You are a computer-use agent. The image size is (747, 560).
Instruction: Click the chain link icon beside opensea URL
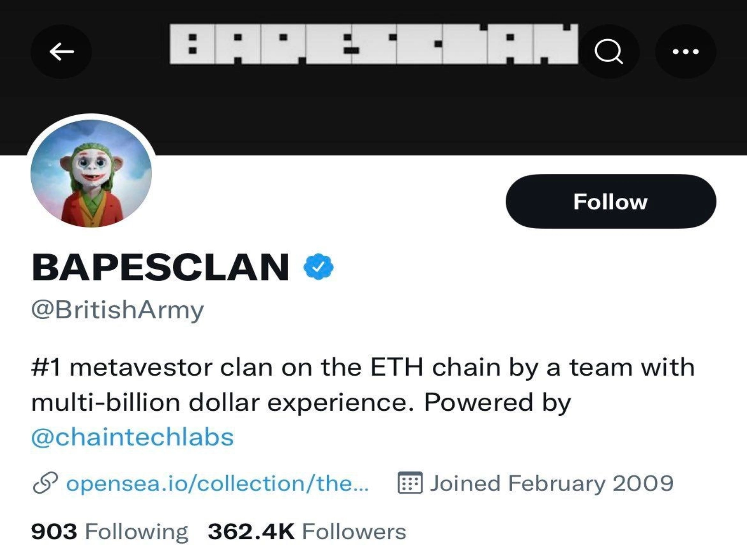tap(45, 483)
